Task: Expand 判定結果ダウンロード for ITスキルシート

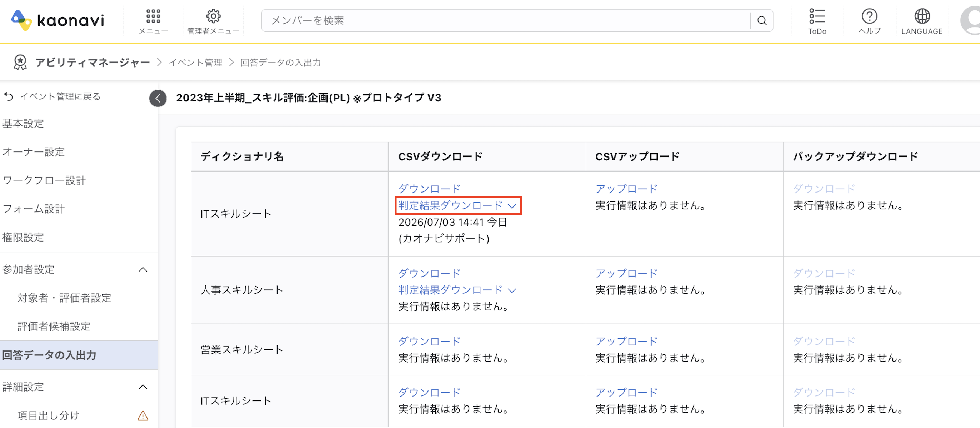Action: 457,205
